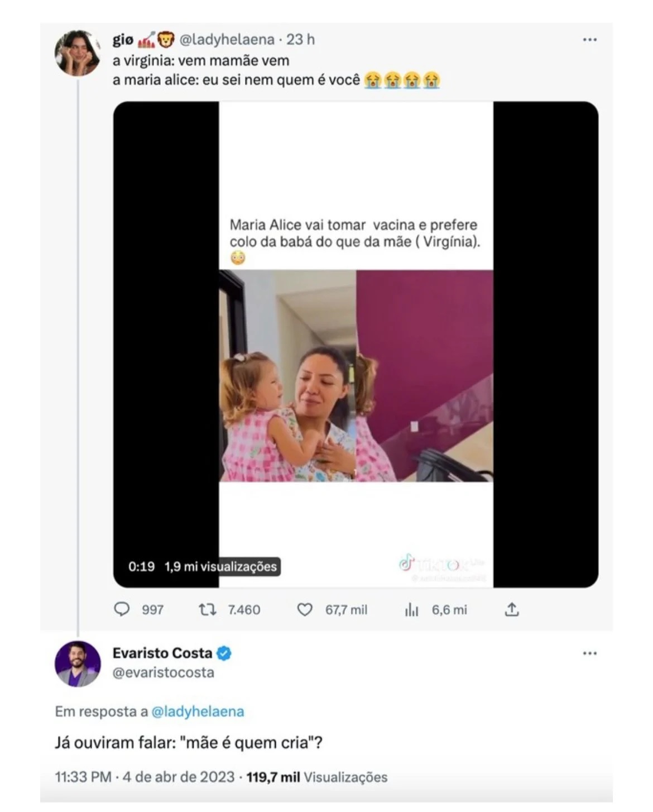Click the 119,7 mil Visualizações count
This screenshot has width=653, height=812.
[317, 777]
